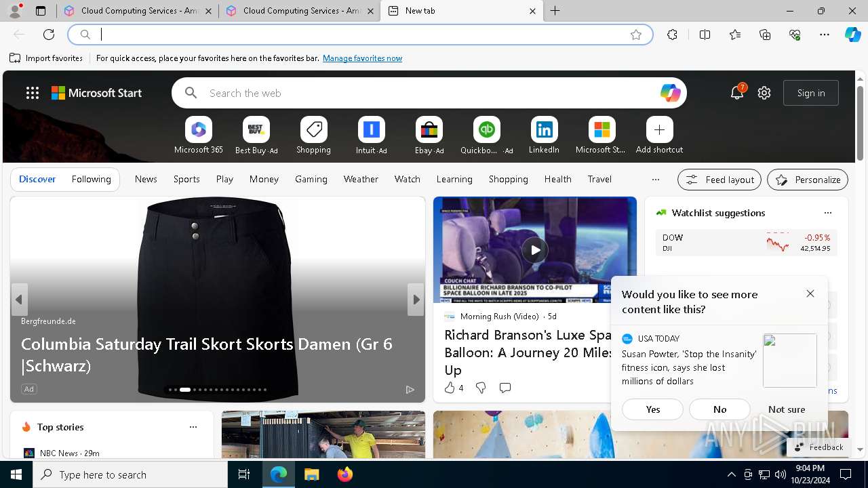Select the Discover feed tab
This screenshot has height=488, width=868.
pos(37,179)
